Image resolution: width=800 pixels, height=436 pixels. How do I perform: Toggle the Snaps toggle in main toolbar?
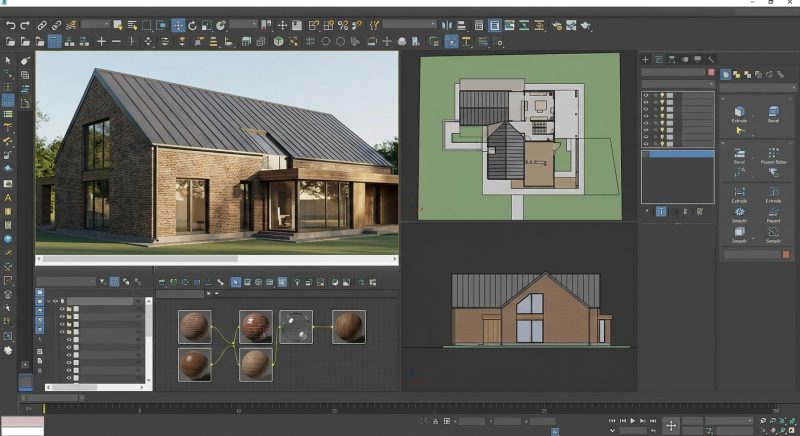tap(314, 25)
